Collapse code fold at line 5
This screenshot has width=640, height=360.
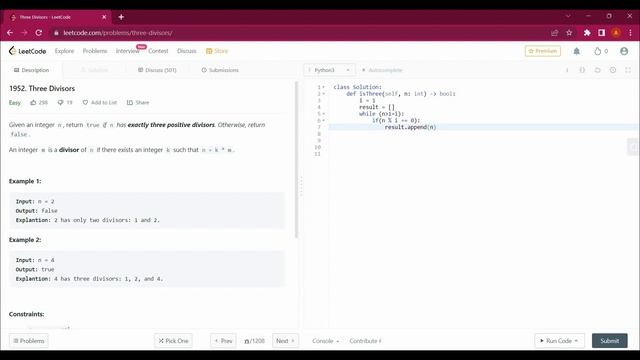[x=324, y=114]
